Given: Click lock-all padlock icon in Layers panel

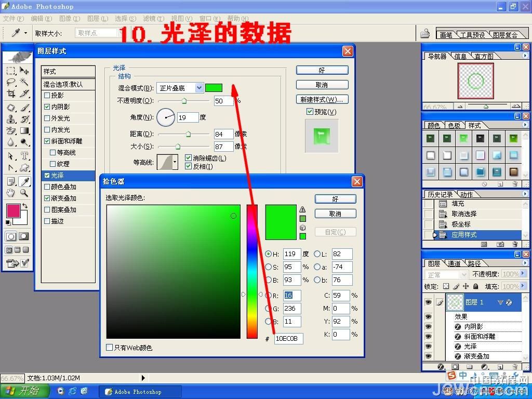Looking at the screenshot, I should pos(476,286).
